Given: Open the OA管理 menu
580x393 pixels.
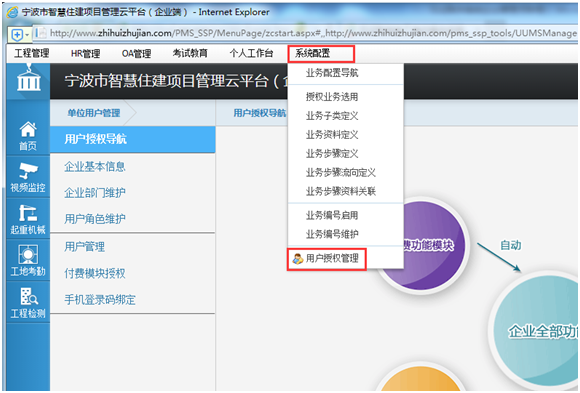Looking at the screenshot, I should [x=136, y=54].
